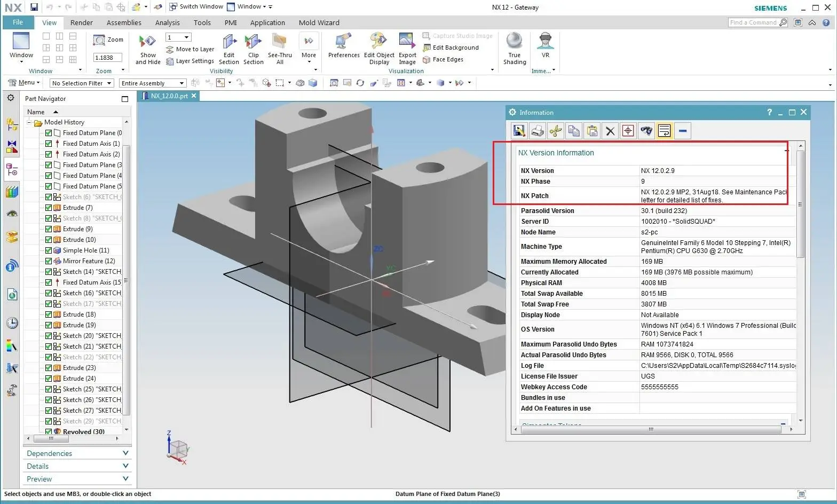Select the Clip Section tool
Screen dimensions: 837x504
[x=253, y=42]
